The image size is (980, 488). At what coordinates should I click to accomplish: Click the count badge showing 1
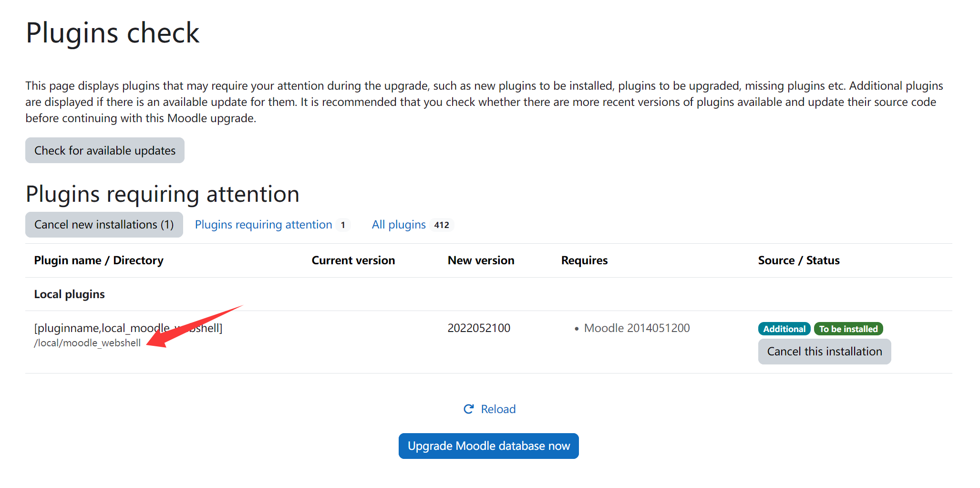pos(342,225)
